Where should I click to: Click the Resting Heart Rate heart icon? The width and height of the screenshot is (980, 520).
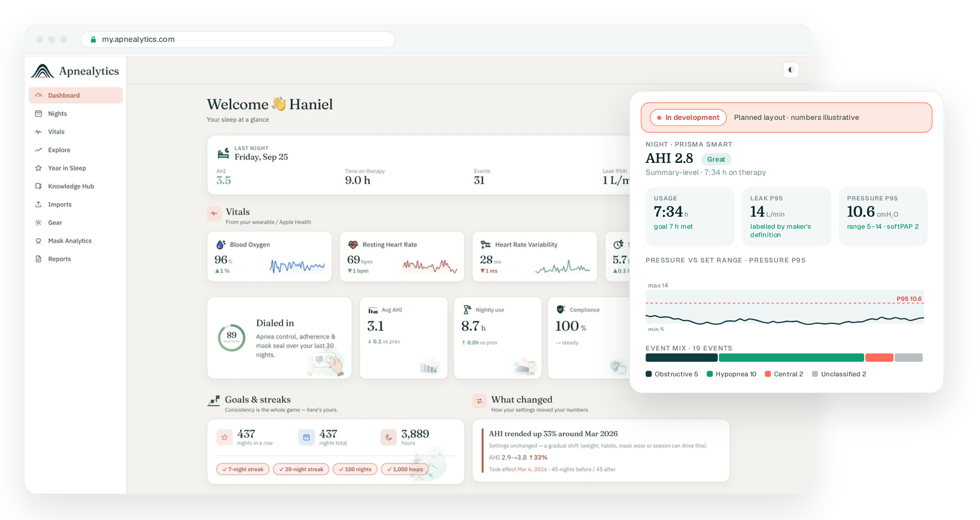click(x=353, y=244)
